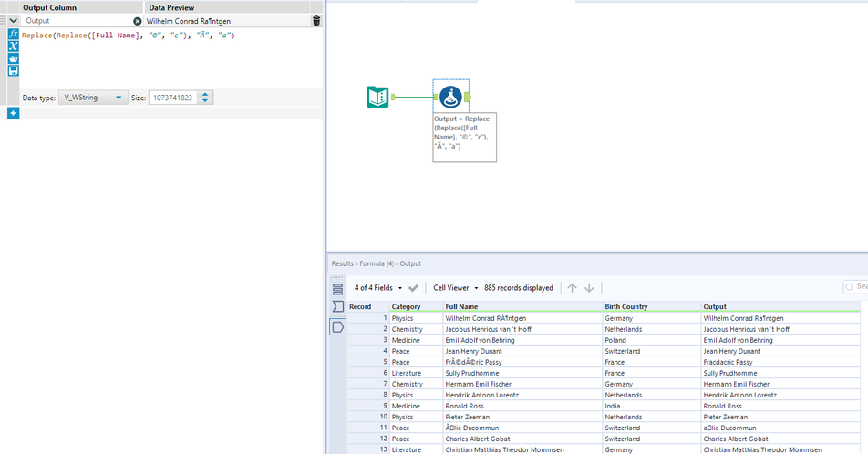The width and height of the screenshot is (868, 454).
Task: Add a new expression with plus button
Action: tap(14, 113)
